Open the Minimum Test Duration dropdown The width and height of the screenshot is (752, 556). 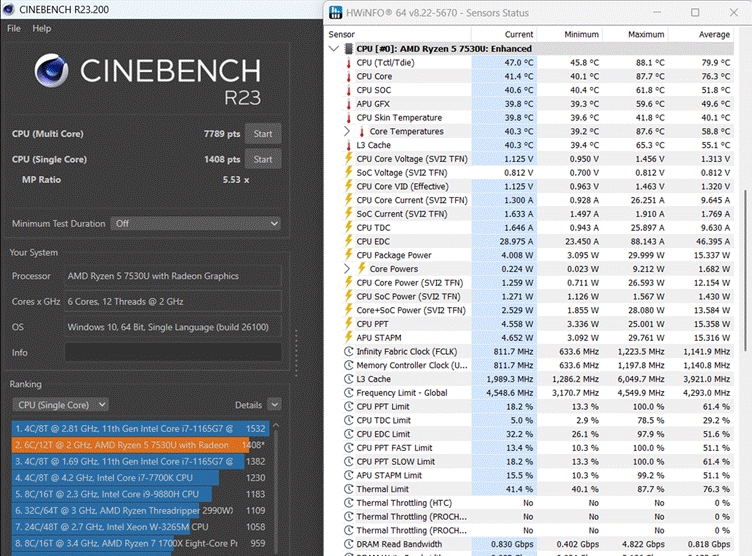coord(196,224)
